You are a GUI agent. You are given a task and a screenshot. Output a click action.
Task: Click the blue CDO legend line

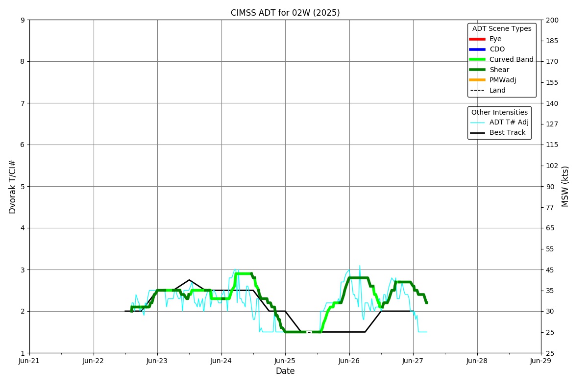(477, 49)
